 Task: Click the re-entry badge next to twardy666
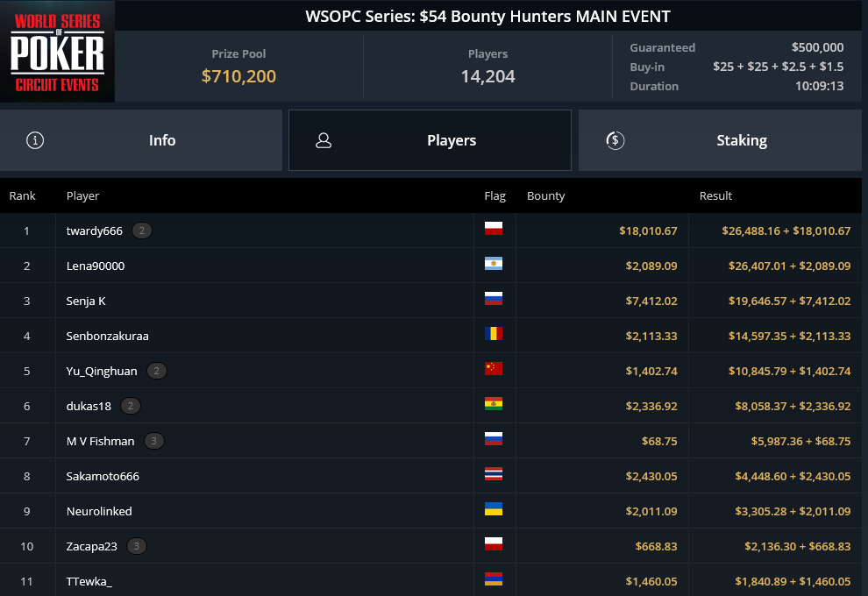coord(142,231)
